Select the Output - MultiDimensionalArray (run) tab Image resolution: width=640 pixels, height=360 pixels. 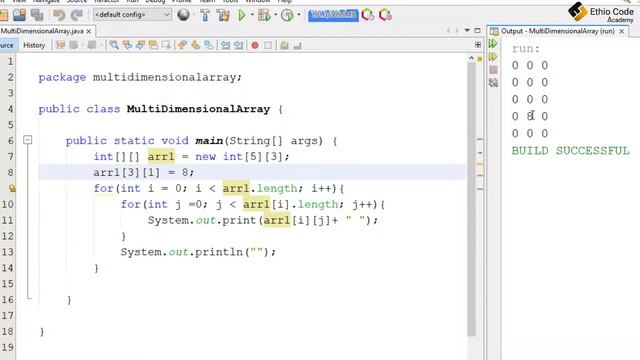(558, 31)
